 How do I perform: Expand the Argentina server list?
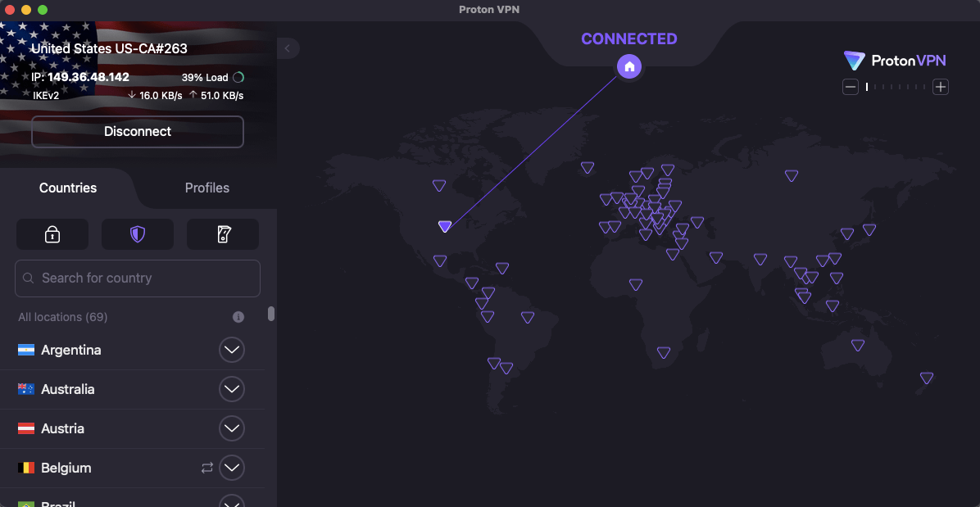coord(232,350)
